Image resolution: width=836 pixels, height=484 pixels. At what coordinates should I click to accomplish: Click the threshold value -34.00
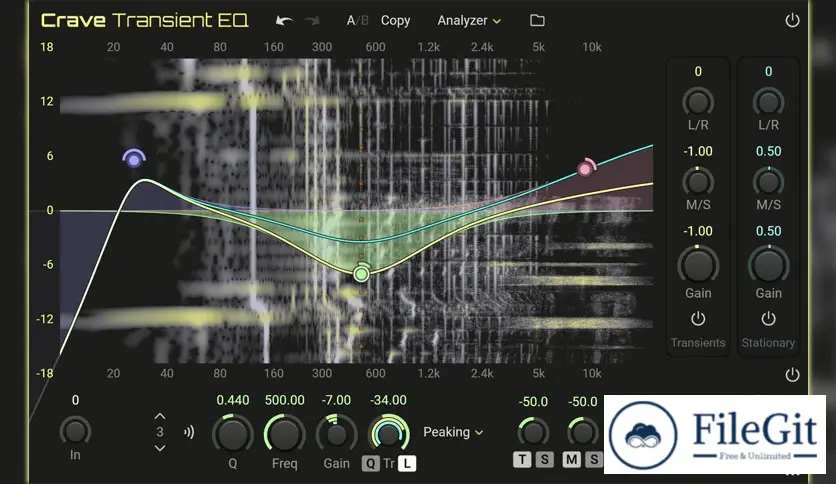[x=389, y=400]
